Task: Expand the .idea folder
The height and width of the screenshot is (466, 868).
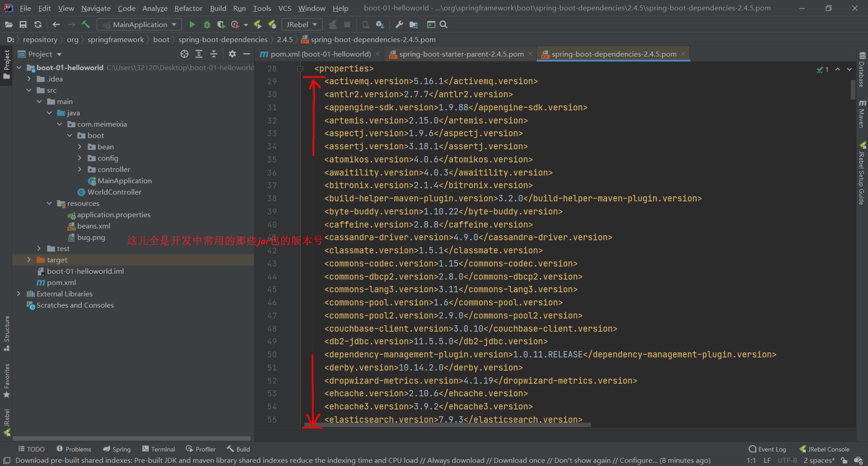Action: click(x=29, y=79)
